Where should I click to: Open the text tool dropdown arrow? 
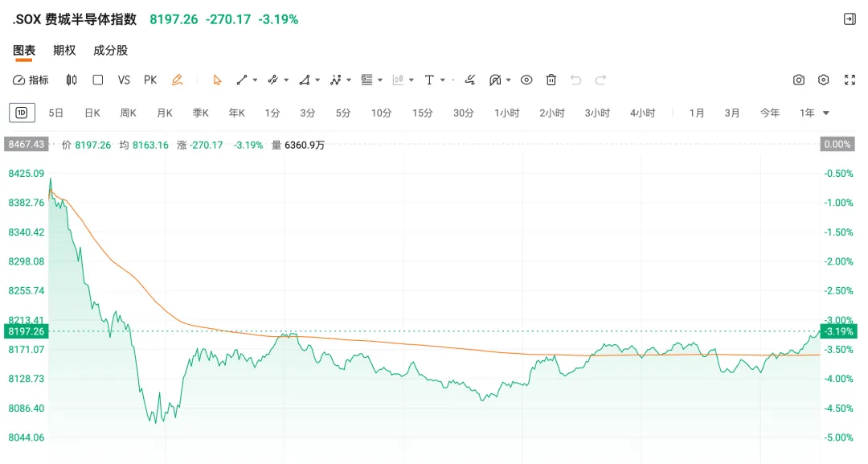tap(443, 80)
